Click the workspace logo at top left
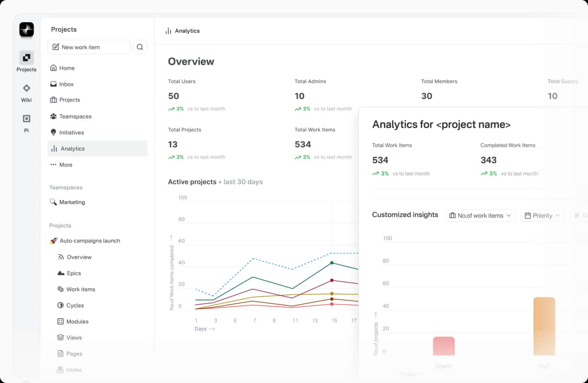 coord(27,30)
